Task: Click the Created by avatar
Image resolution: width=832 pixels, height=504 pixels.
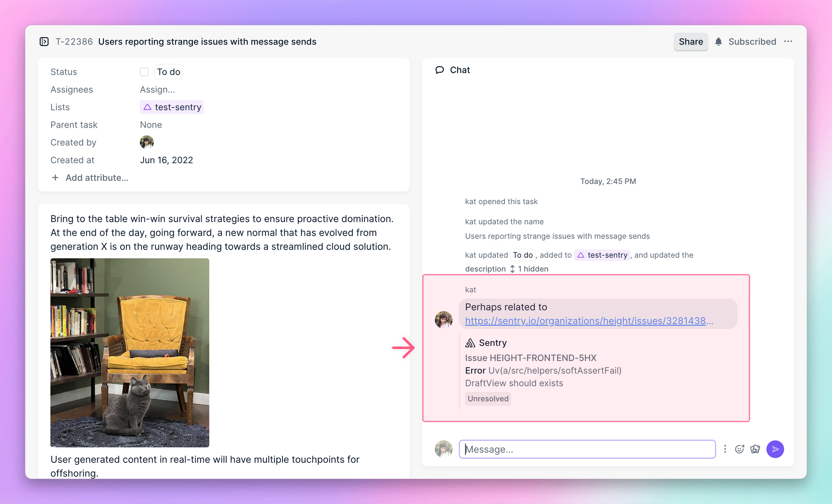Action: coord(147,142)
